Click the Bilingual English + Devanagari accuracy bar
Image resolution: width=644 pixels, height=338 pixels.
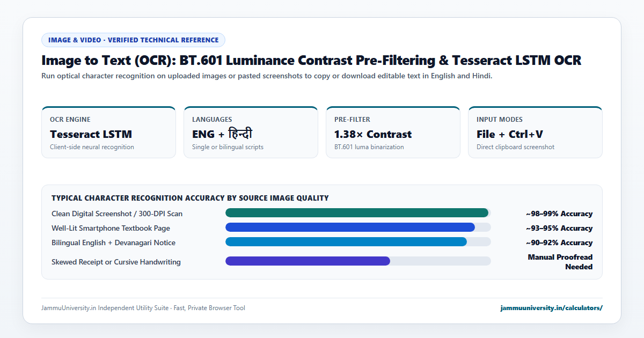point(346,242)
